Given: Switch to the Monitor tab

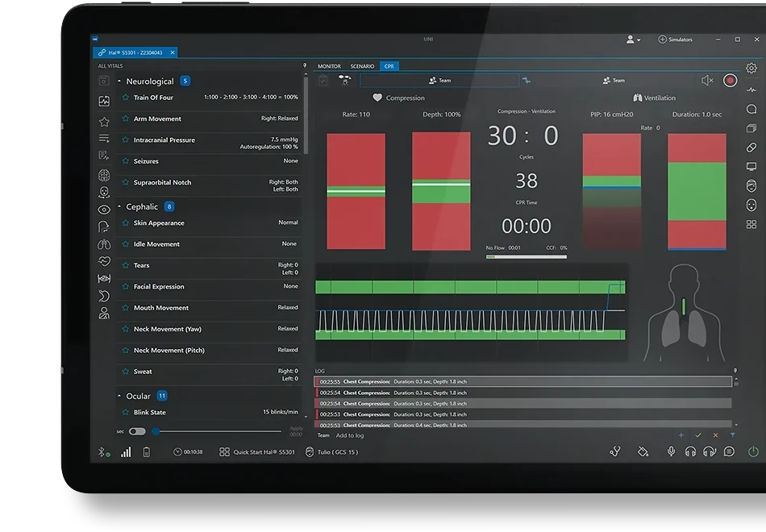Looking at the screenshot, I should [329, 66].
